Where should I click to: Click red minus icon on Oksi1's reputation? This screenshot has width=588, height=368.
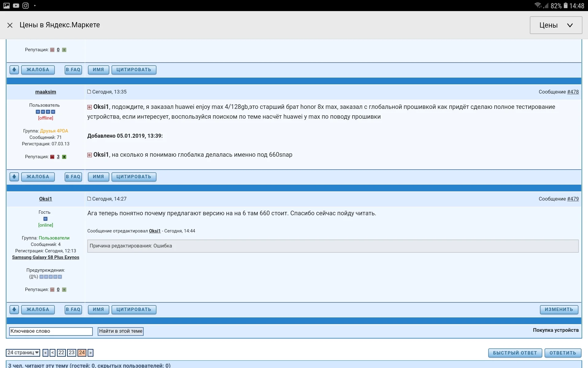[52, 289]
